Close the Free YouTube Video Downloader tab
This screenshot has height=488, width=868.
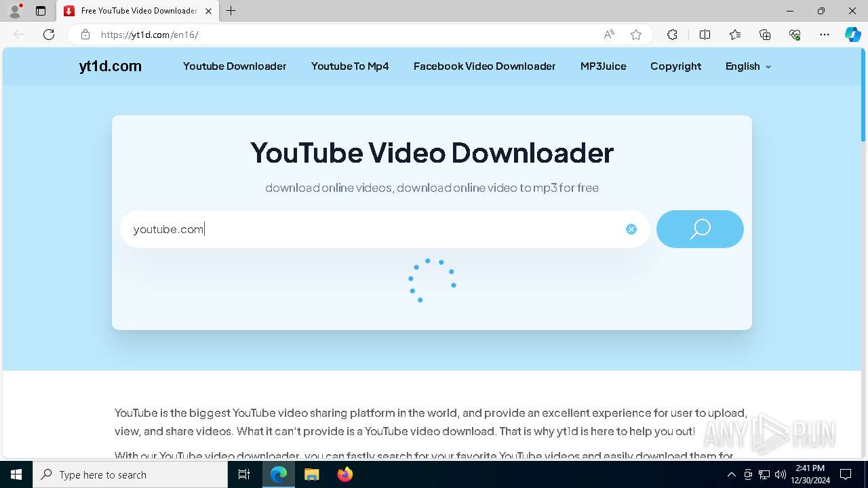point(208,11)
